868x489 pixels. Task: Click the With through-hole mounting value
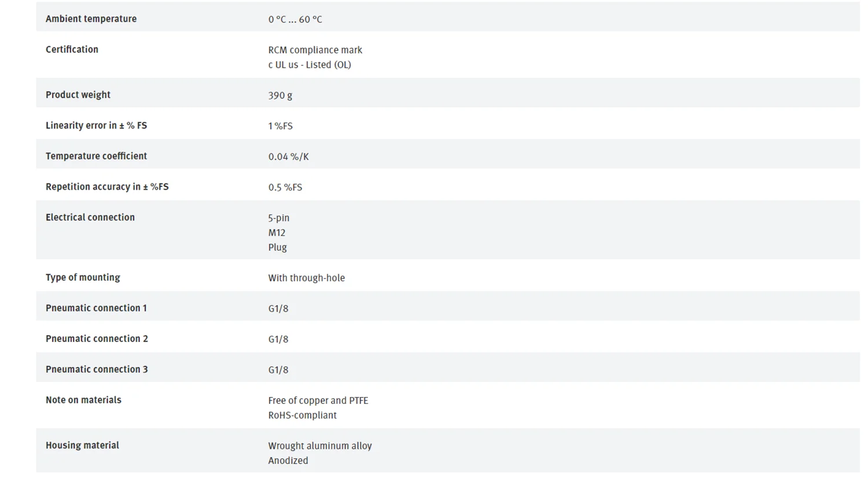[306, 278]
